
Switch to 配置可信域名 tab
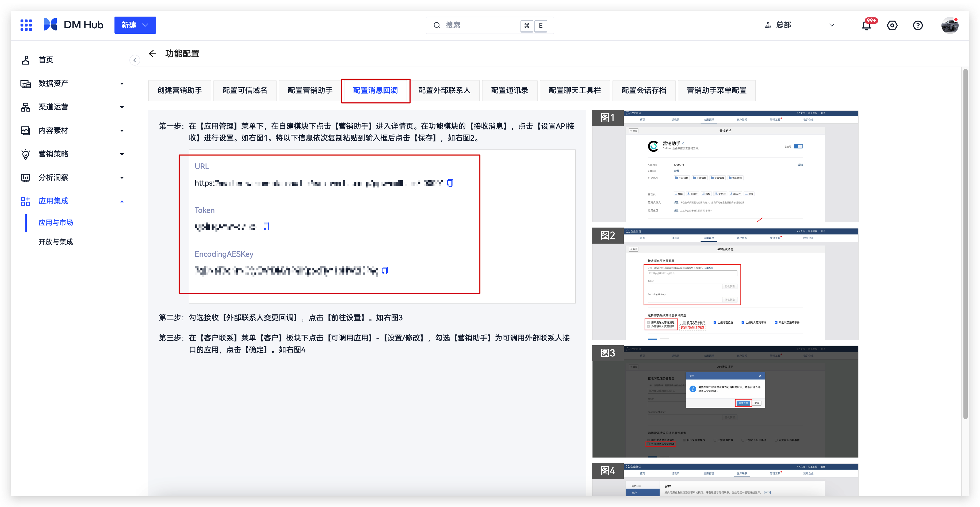coord(245,90)
